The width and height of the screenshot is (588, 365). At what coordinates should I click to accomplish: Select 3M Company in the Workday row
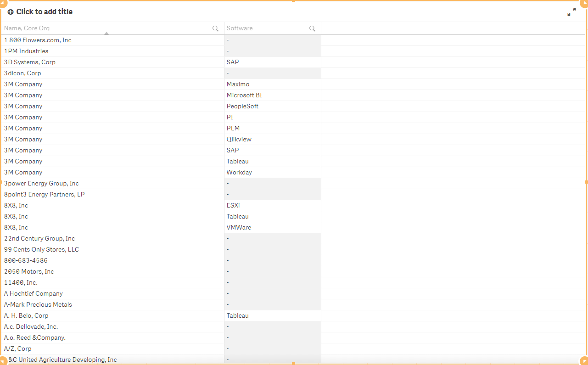pos(112,172)
